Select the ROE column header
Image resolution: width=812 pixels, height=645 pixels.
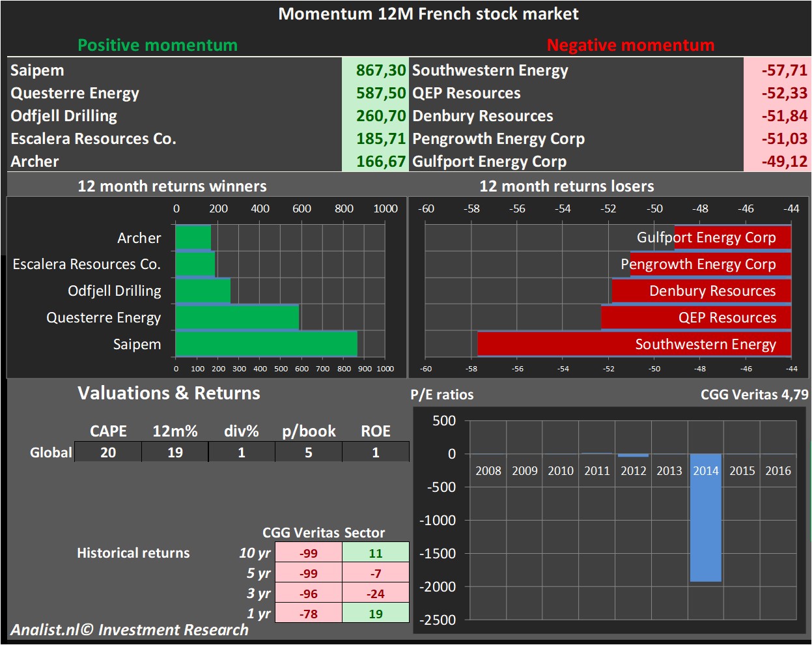(376, 431)
